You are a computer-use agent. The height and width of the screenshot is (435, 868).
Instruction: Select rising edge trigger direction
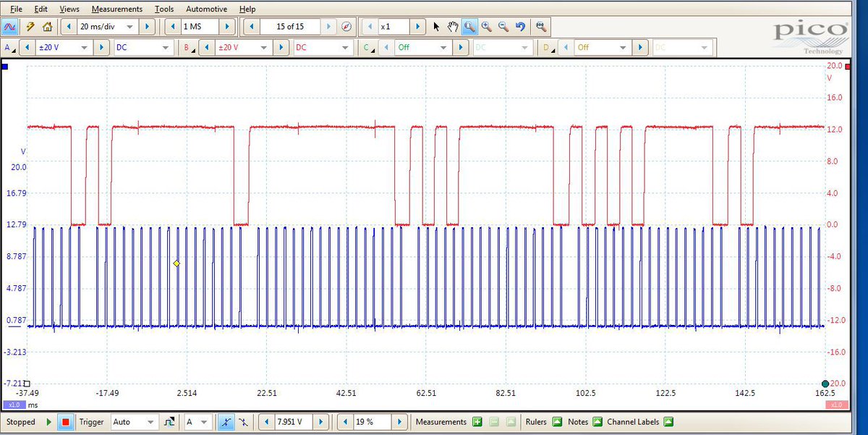(x=226, y=422)
